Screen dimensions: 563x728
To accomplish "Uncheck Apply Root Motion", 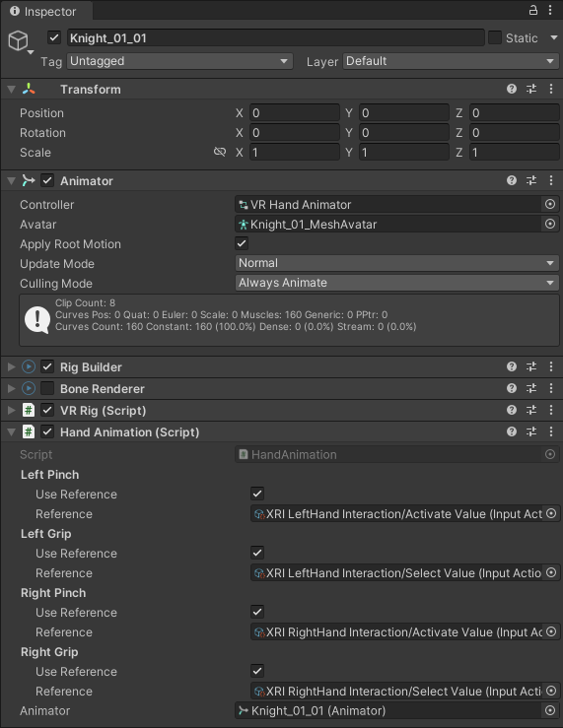I will pos(242,243).
